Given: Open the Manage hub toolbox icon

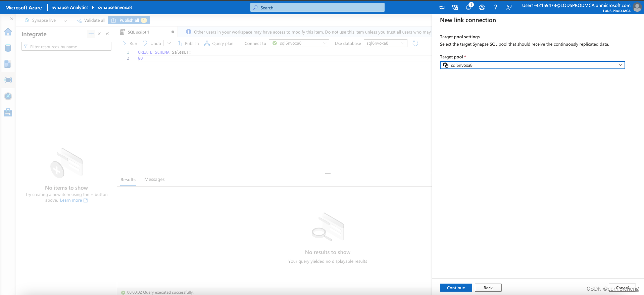Looking at the screenshot, I should click(x=8, y=112).
